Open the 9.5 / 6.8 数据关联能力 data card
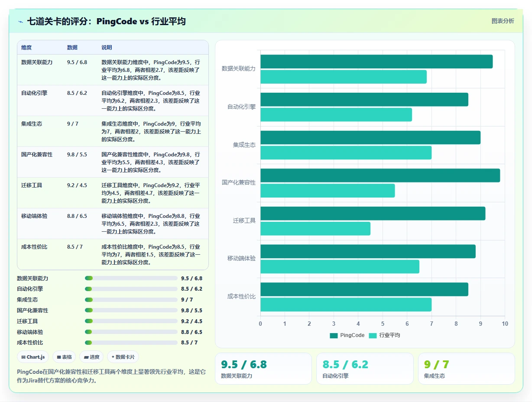532x402 pixels. tap(263, 369)
